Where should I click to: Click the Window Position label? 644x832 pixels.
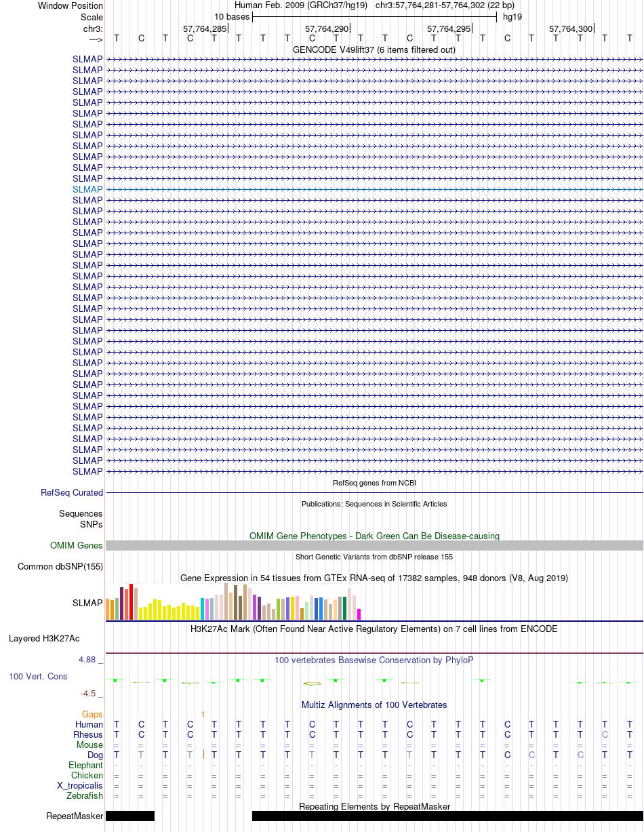[x=71, y=5]
